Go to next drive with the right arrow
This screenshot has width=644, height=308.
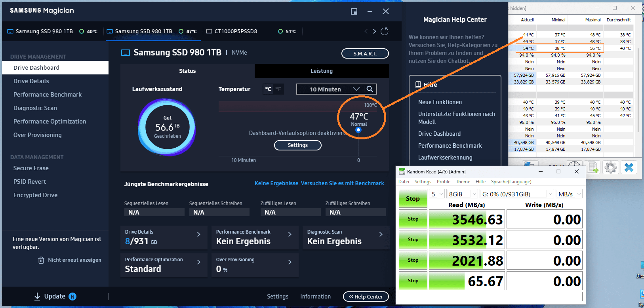click(374, 31)
